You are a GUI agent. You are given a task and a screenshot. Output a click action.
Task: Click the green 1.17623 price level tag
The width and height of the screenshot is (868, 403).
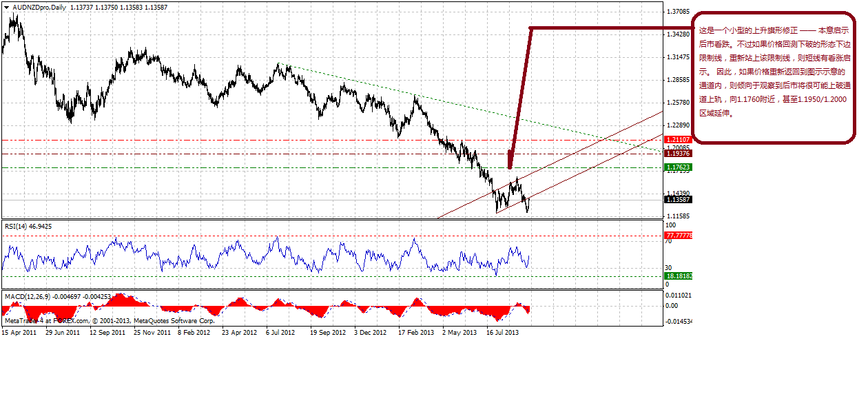pyautogui.click(x=678, y=167)
